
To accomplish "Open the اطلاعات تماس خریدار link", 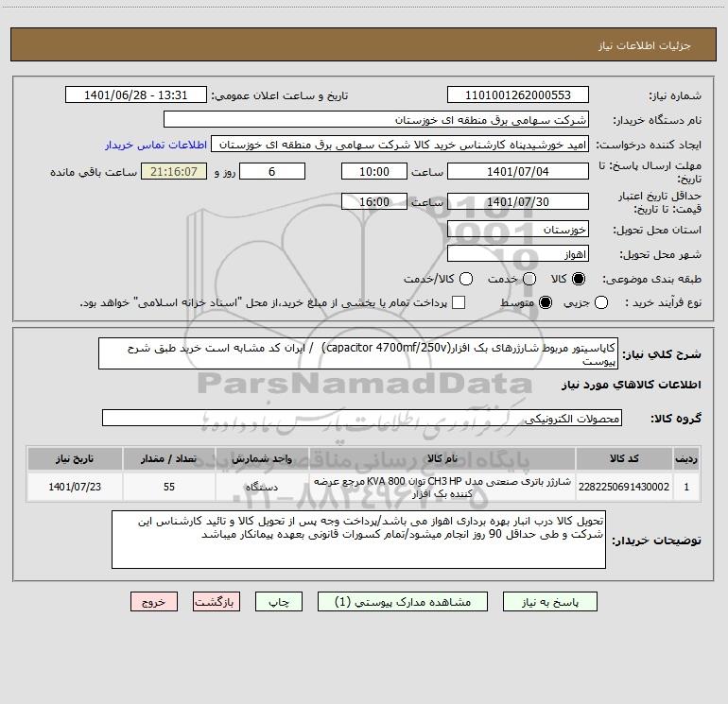I will [x=156, y=145].
